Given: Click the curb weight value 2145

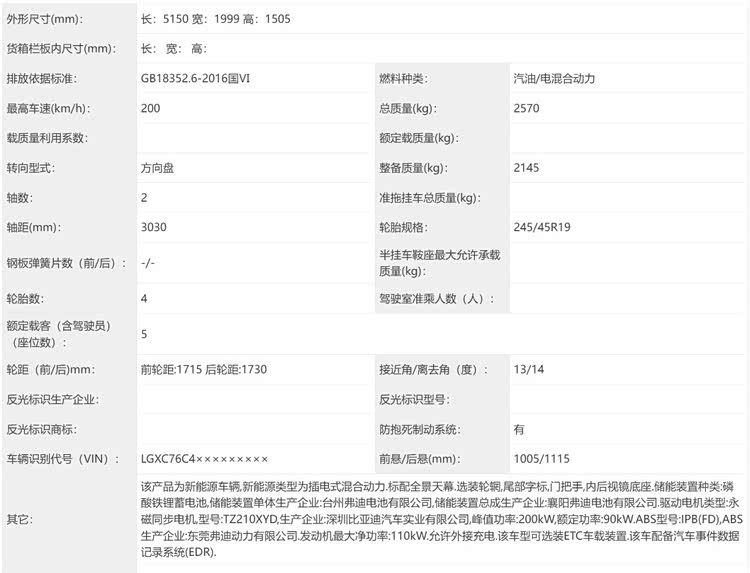Looking at the screenshot, I should (526, 168).
